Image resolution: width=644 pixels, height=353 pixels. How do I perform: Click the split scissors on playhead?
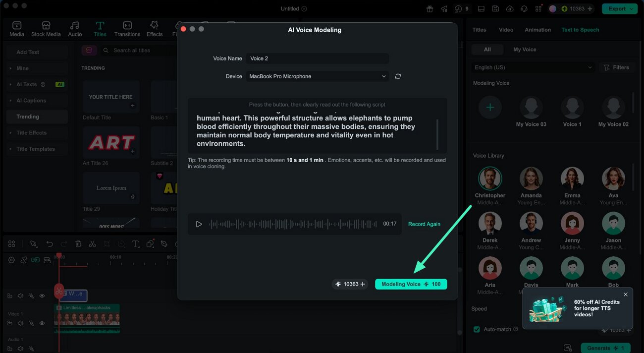59,291
